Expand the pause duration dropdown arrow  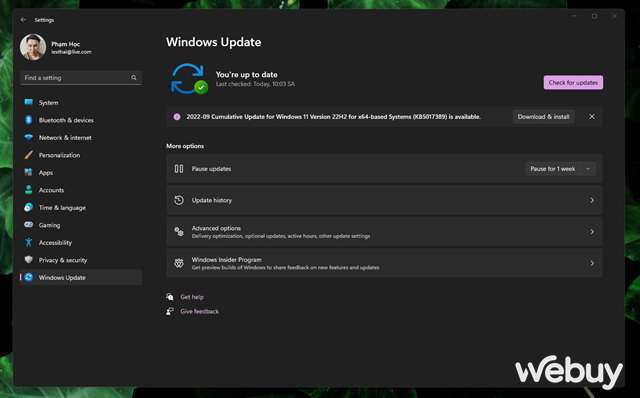588,169
